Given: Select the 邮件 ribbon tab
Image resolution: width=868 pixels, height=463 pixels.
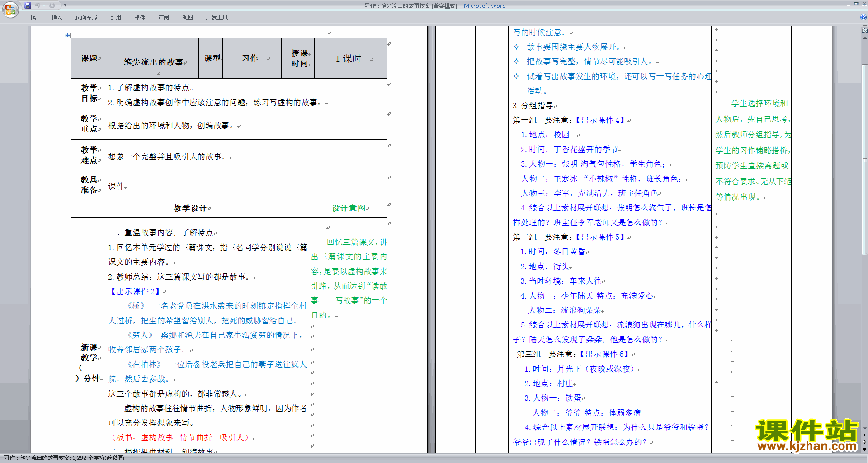Looking at the screenshot, I should [x=140, y=18].
